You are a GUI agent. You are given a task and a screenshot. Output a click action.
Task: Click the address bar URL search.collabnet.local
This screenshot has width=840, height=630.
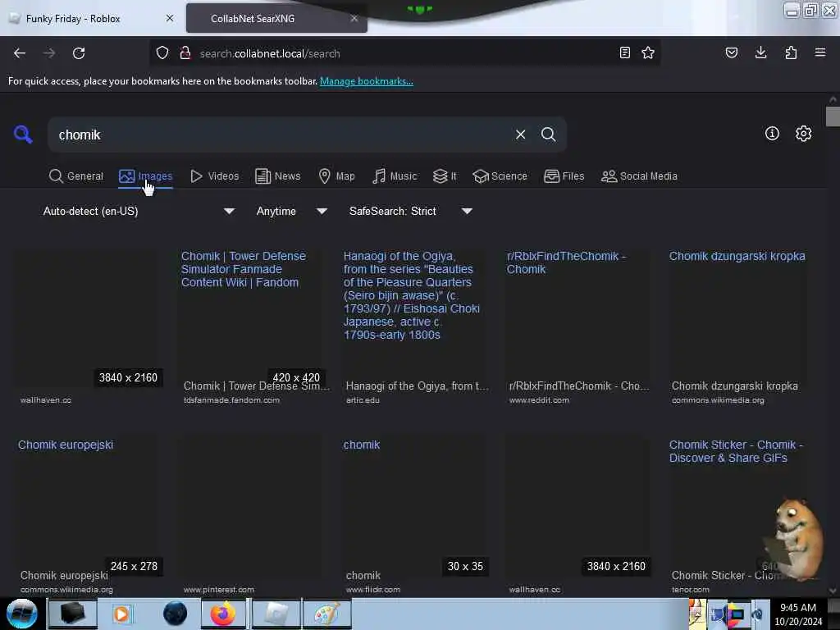(270, 53)
